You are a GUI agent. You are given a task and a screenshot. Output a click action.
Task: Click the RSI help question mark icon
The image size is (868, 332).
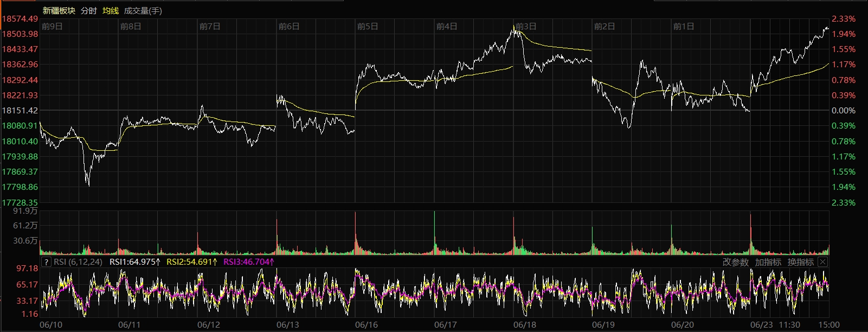47,262
